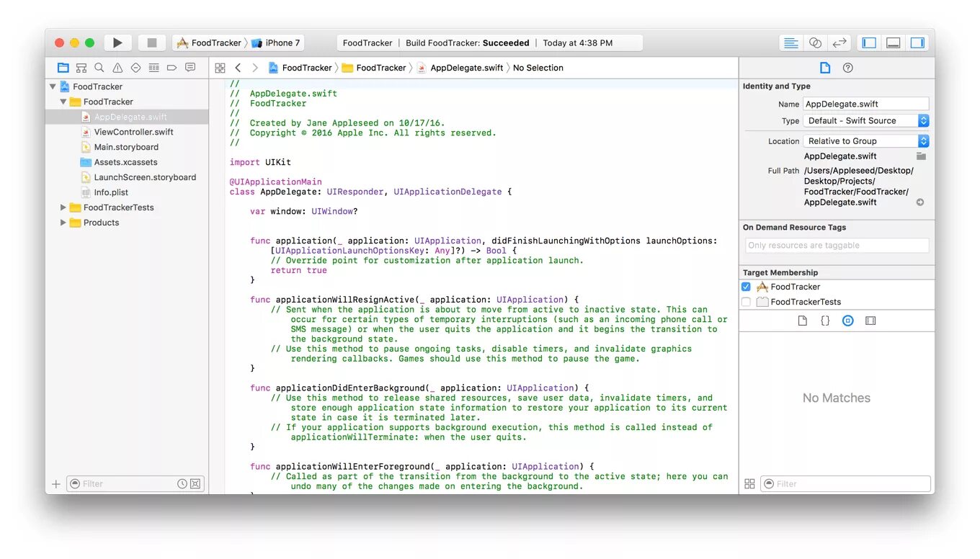Open No Selection jump bar menu
Image resolution: width=980 pixels, height=559 pixels.
click(538, 68)
